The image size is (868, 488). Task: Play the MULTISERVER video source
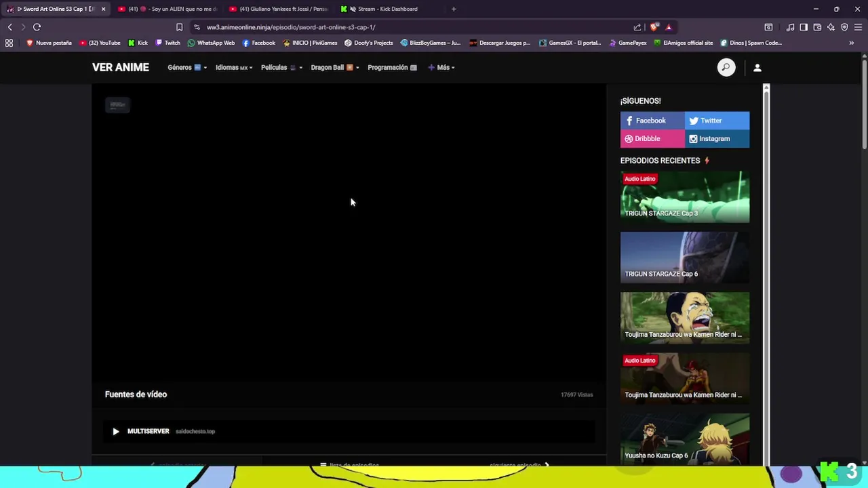coord(349,431)
